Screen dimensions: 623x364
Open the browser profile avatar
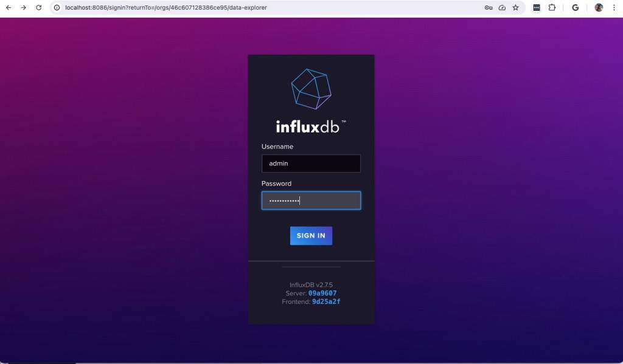[599, 7]
